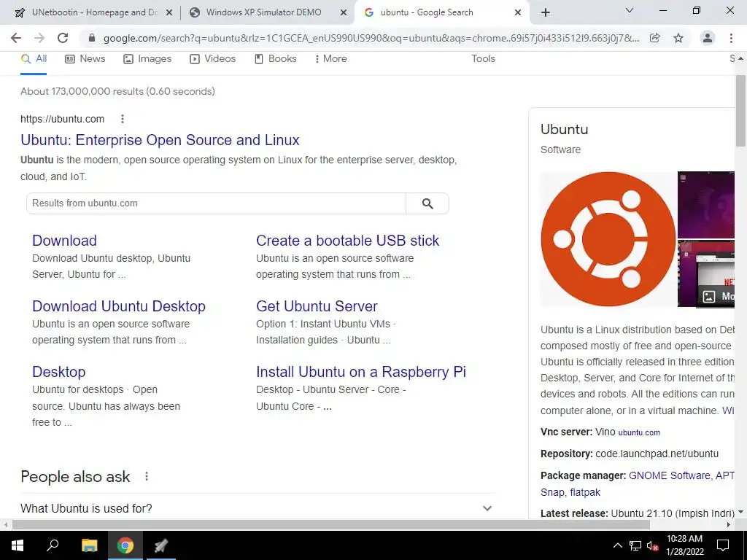Open the Chrome profile avatar icon
This screenshot has width=747, height=560.
pos(708,38)
